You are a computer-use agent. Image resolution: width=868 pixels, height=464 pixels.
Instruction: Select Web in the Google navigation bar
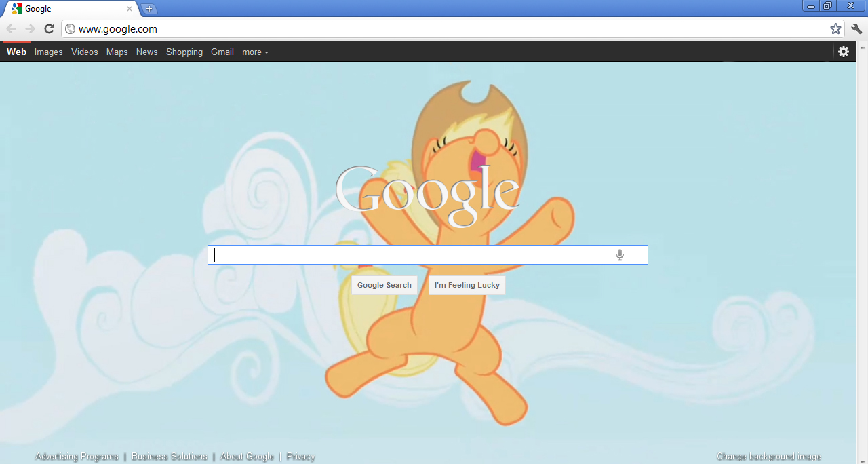[x=16, y=52]
